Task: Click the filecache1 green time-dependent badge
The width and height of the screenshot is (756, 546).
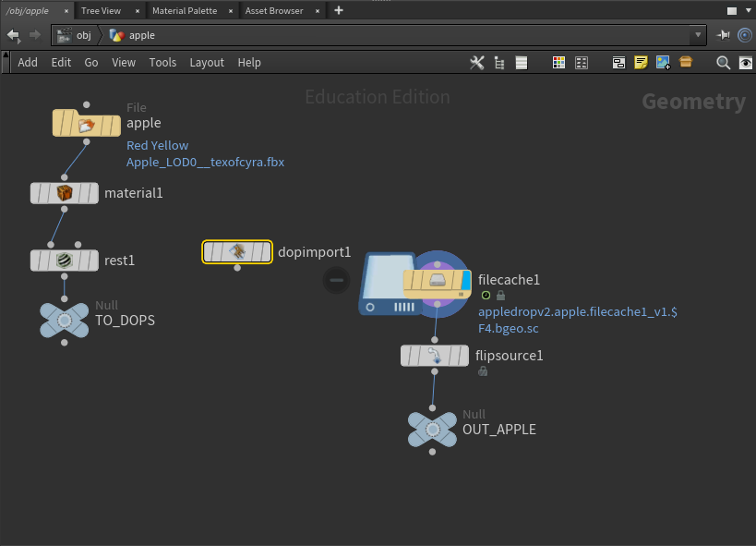Action: [486, 295]
